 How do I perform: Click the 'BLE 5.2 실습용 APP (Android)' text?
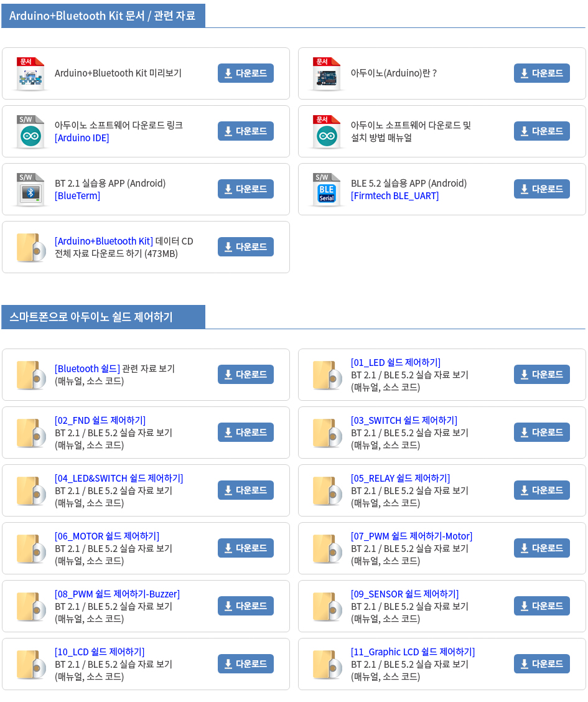click(409, 183)
